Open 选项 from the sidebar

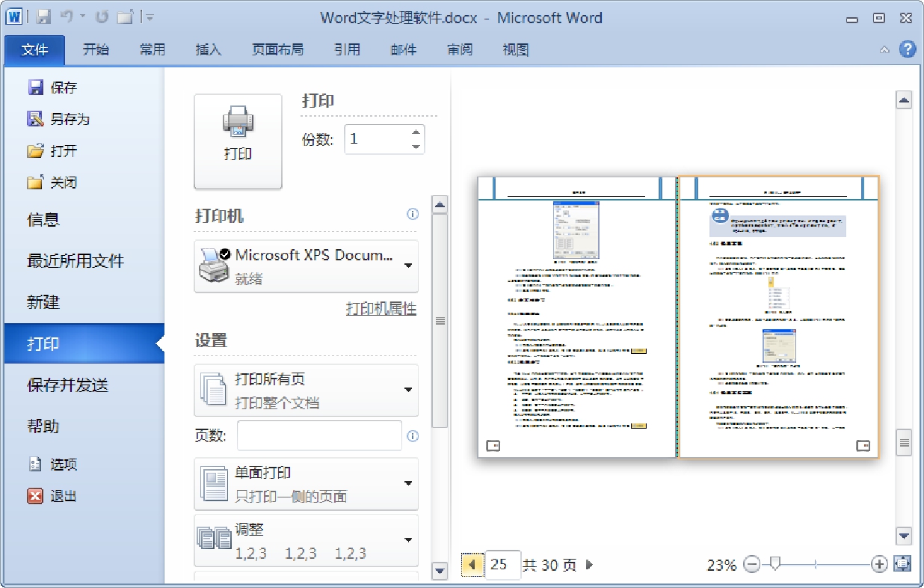coord(52,464)
